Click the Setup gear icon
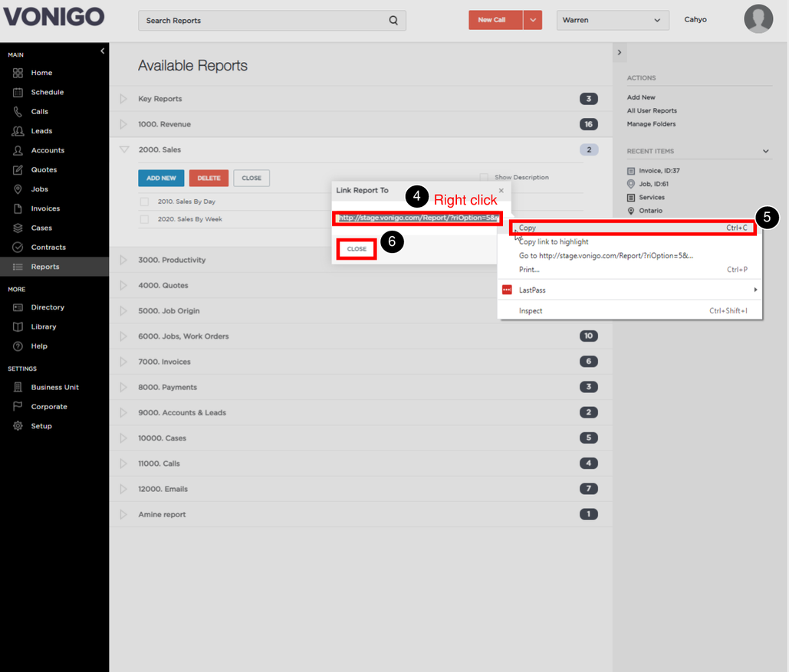Image resolution: width=789 pixels, height=672 pixels. [x=18, y=425]
